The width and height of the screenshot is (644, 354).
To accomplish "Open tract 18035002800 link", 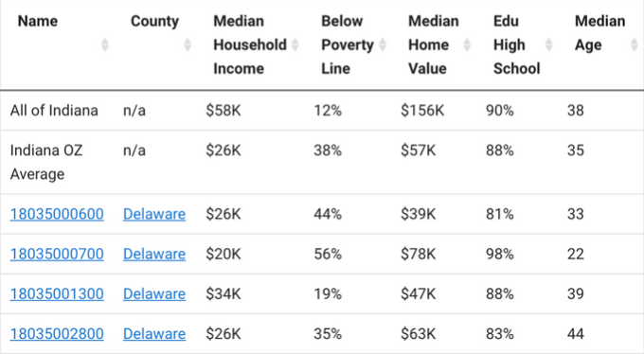I will 57,333.
